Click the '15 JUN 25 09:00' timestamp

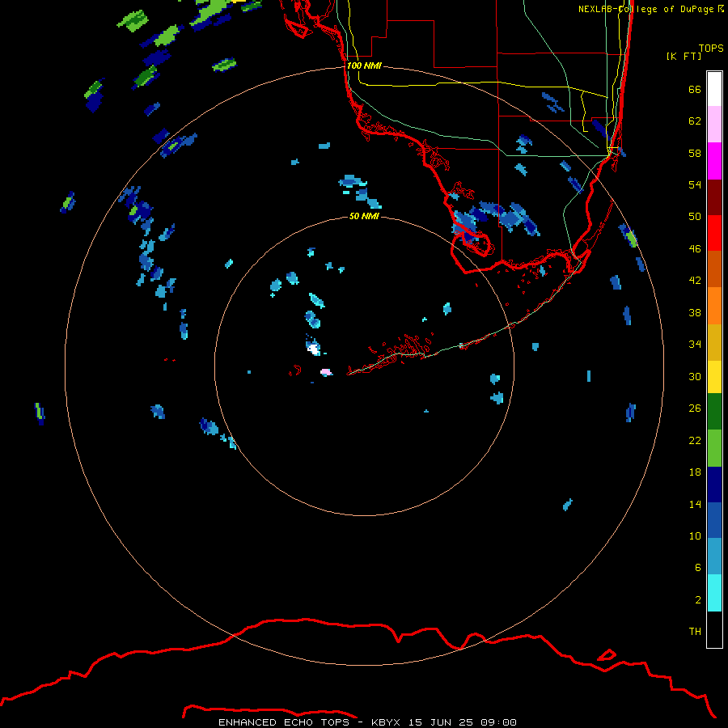(463, 722)
